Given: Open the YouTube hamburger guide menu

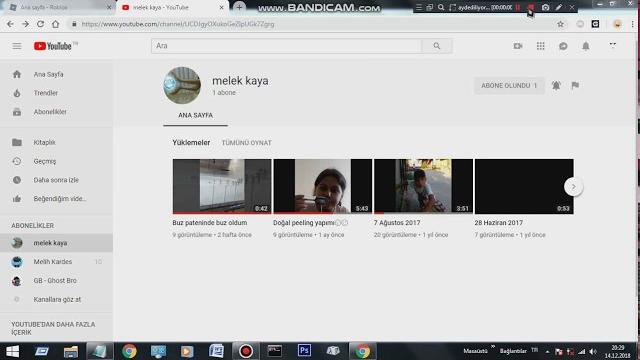Looking at the screenshot, I should click(x=17, y=46).
